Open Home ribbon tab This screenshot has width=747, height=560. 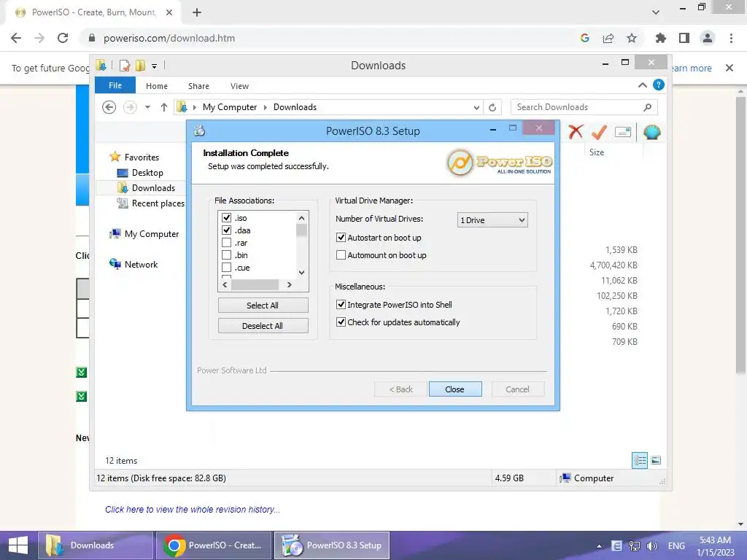coord(157,86)
